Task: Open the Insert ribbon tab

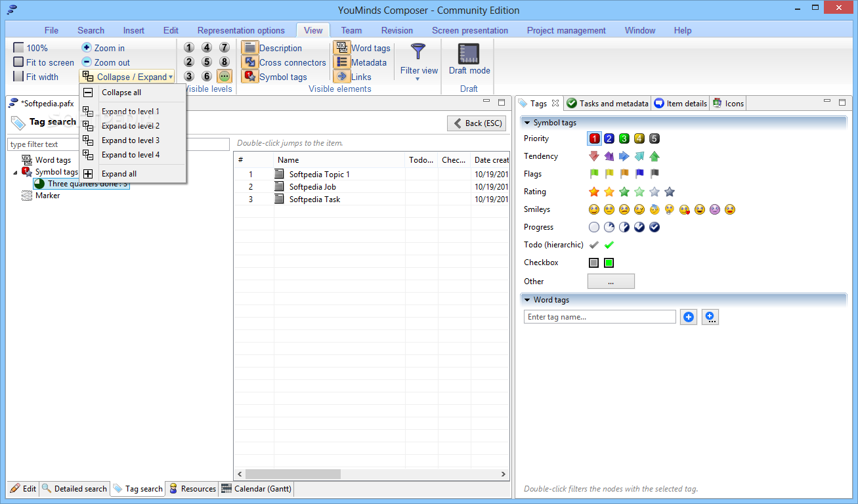Action: [x=134, y=30]
